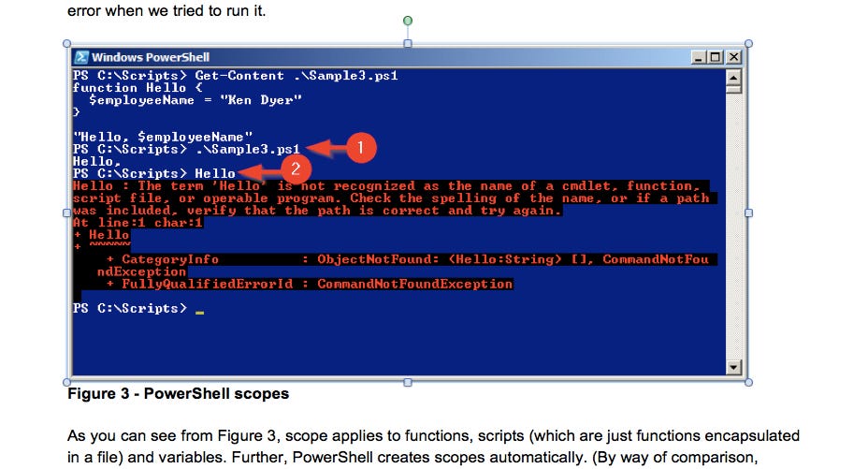This screenshot has width=868, height=469.
Task: Click the left-middle resize handle of the image
Action: (x=66, y=213)
